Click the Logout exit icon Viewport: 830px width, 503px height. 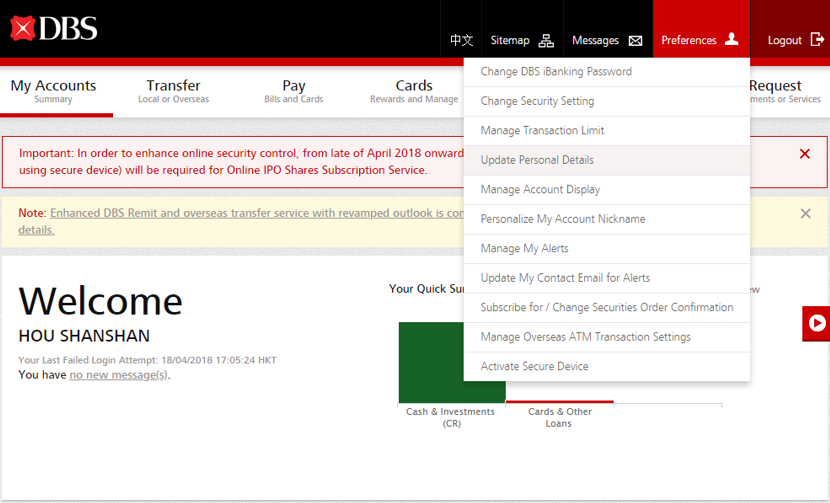click(x=817, y=40)
